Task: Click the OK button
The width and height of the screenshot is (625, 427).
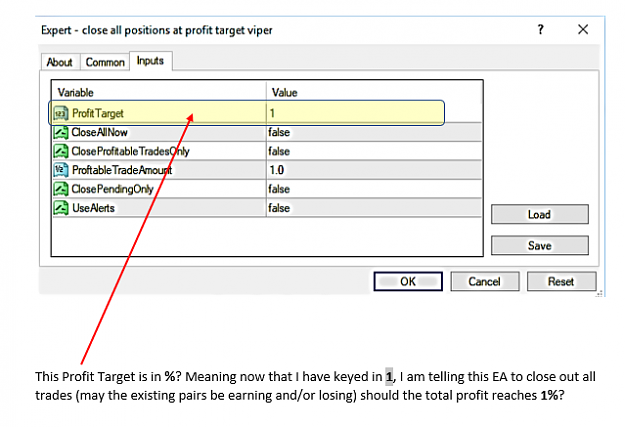Action: [x=408, y=281]
